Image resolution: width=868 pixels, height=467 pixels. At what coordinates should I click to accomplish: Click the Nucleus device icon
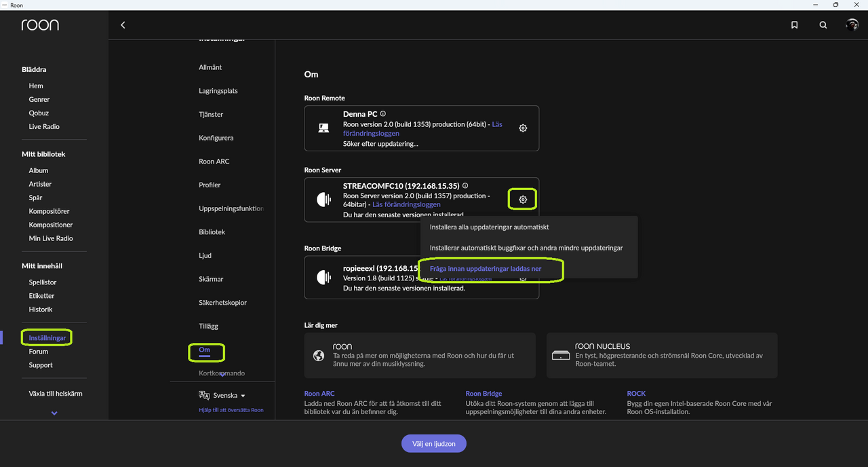pyautogui.click(x=560, y=356)
